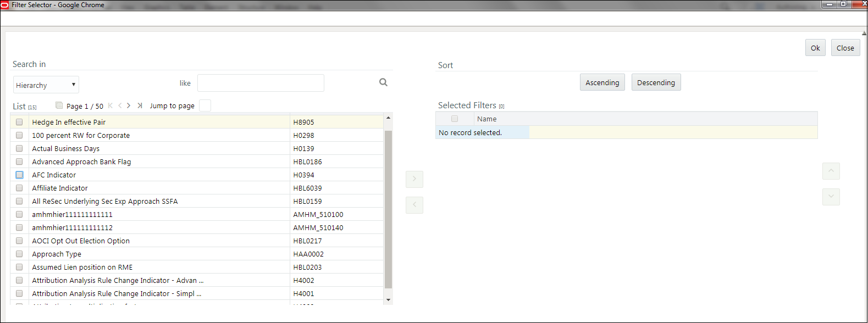Go to last page of list

(140, 105)
